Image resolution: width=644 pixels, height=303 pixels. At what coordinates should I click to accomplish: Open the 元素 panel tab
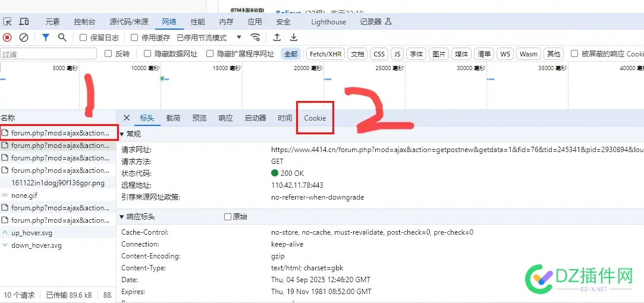[52, 22]
